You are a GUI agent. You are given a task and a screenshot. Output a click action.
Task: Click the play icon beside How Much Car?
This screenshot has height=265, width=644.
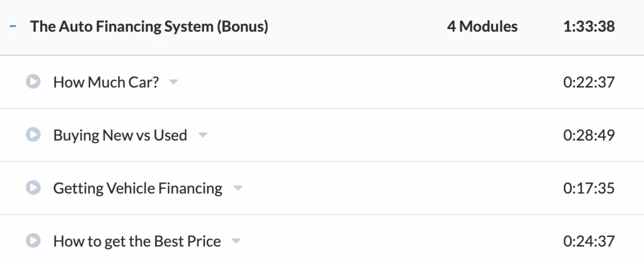[x=33, y=82]
